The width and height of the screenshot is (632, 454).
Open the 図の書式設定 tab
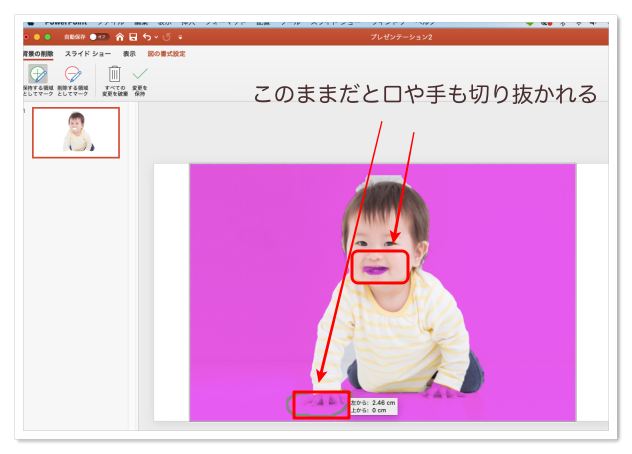(166, 54)
